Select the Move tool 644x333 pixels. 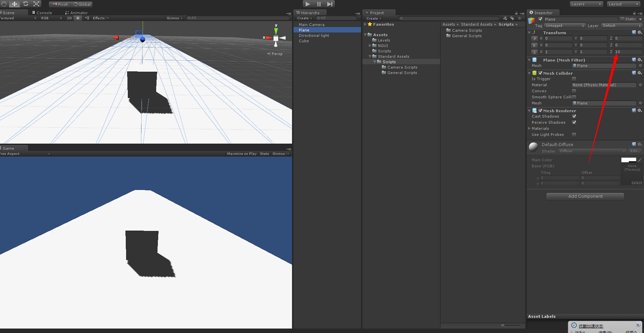(x=15, y=4)
